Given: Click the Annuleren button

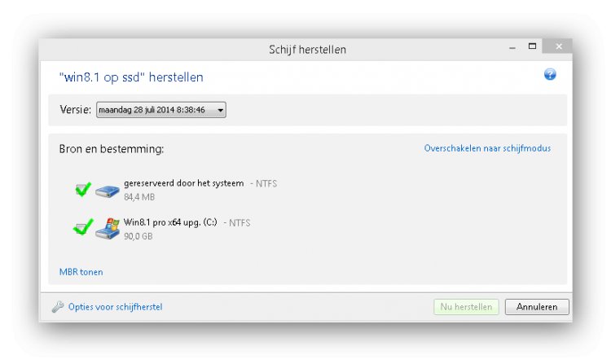Looking at the screenshot, I should tap(537, 307).
